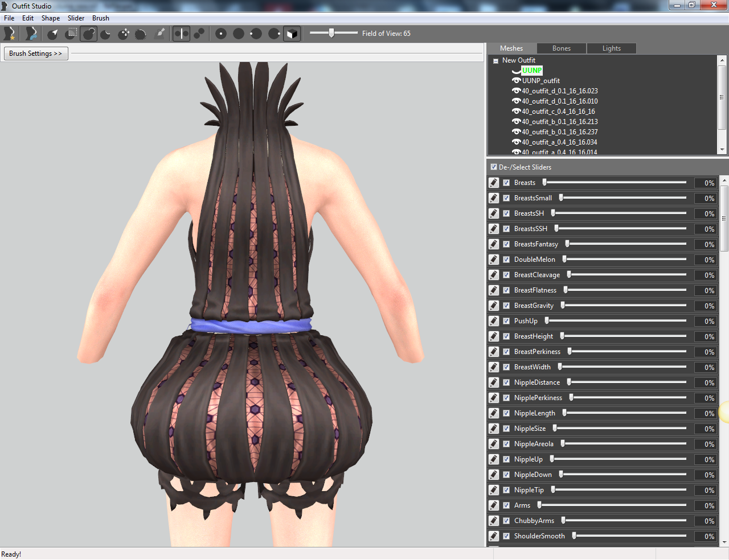Click the edit pencil for BreastGravity slider
Viewport: 729px width, 560px height.
[x=494, y=306]
